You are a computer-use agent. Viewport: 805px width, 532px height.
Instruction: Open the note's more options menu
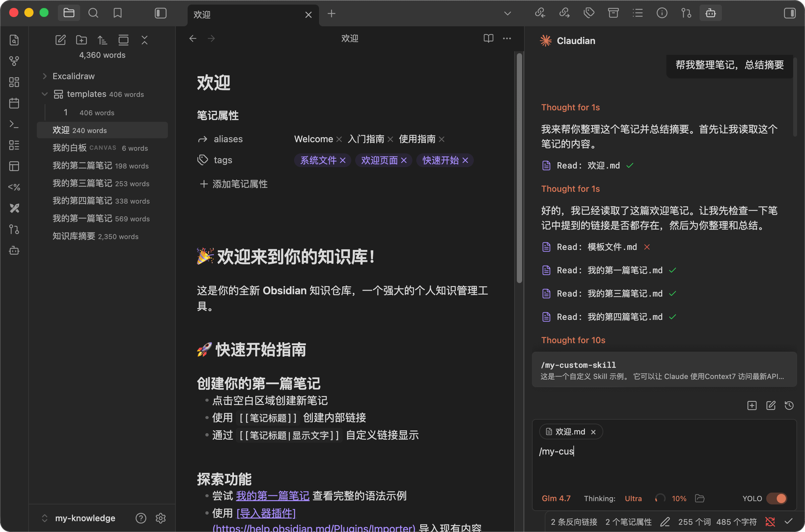(507, 38)
